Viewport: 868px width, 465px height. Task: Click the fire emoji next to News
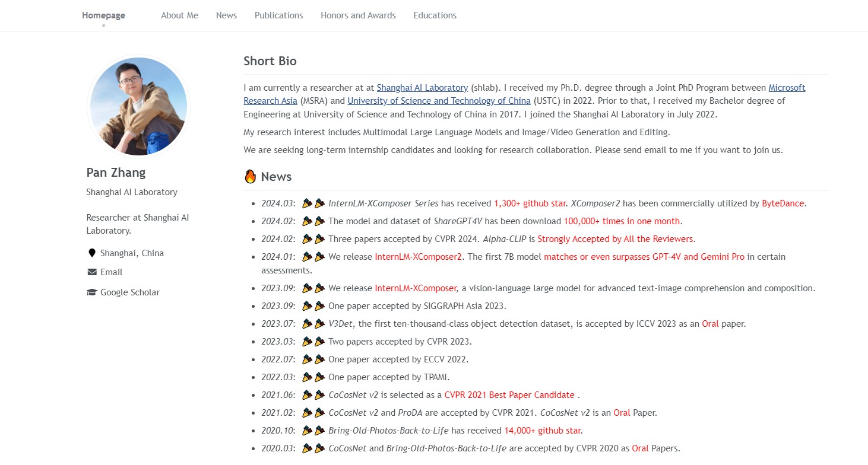pos(250,177)
